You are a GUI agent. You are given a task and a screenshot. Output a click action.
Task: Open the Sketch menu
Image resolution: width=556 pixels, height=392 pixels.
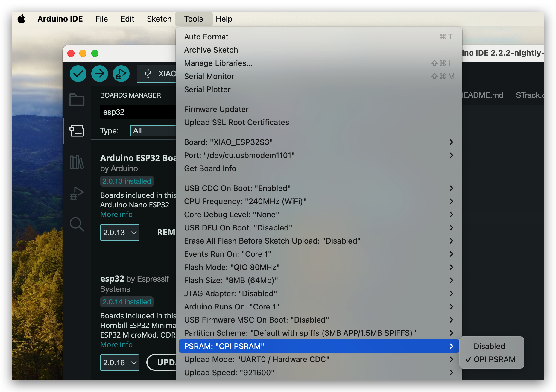click(x=159, y=19)
